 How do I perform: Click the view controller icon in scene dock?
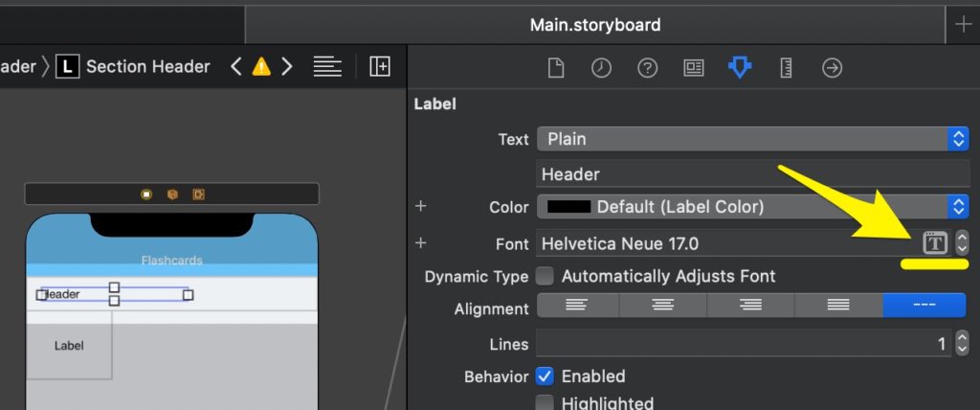146,194
